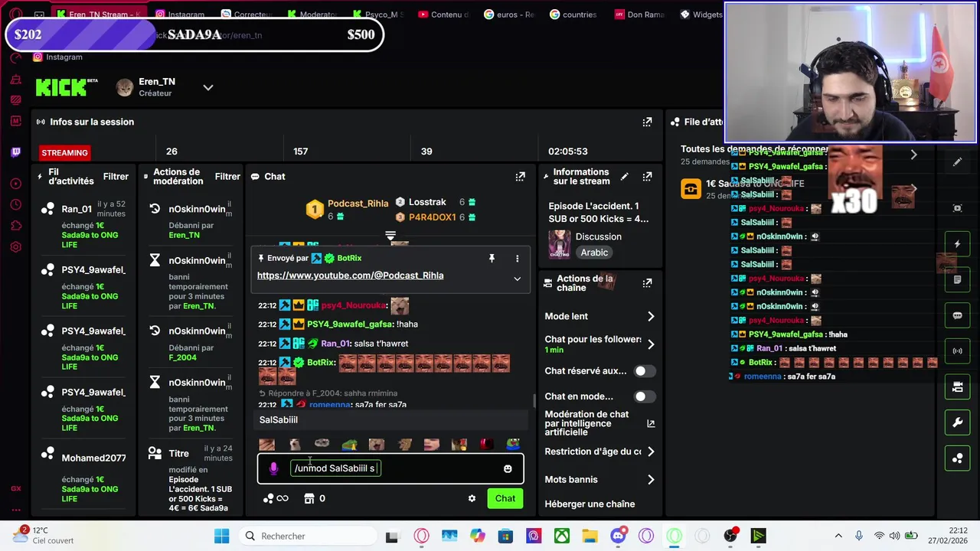
Task: Open Twitch in the Opera sidebar
Action: (16, 152)
